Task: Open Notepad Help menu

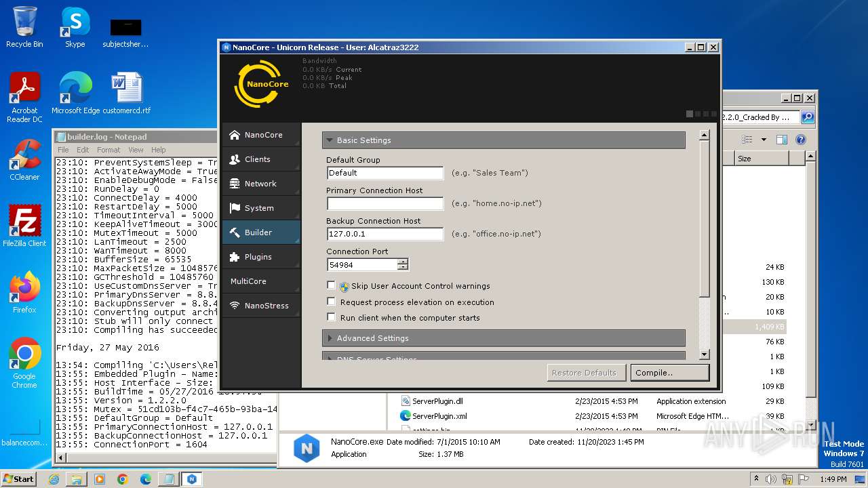Action: coord(158,150)
